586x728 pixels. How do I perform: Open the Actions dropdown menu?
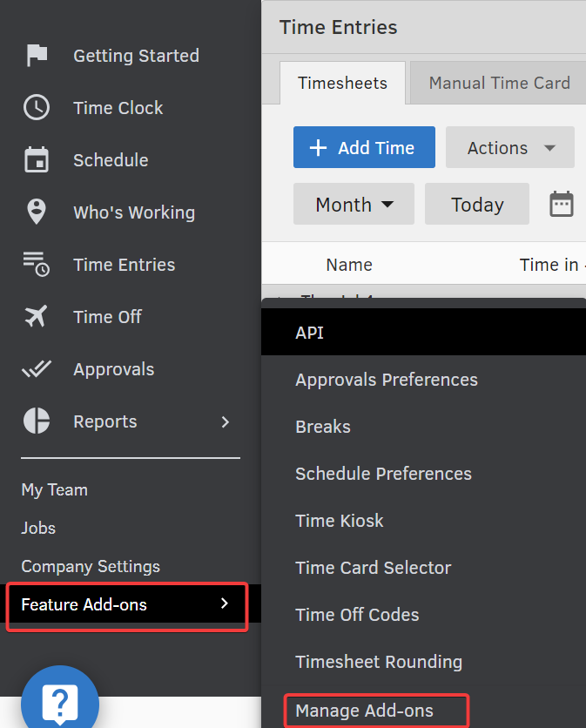coord(510,148)
